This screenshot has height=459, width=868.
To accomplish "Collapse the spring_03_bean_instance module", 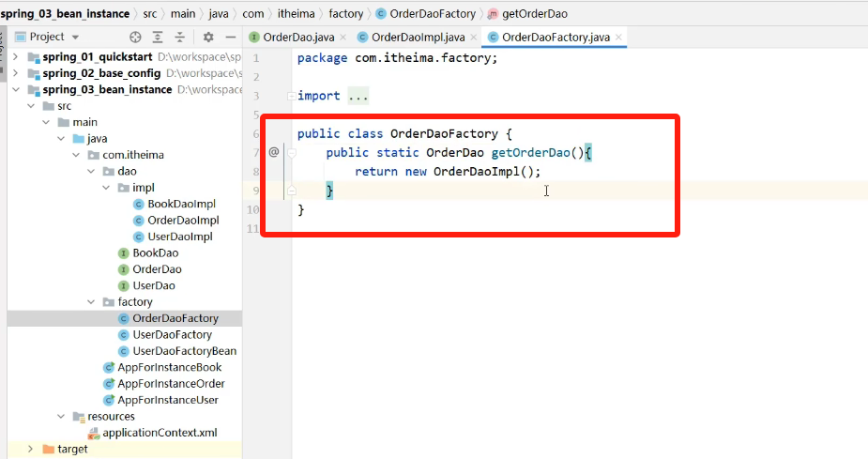I will click(x=16, y=90).
